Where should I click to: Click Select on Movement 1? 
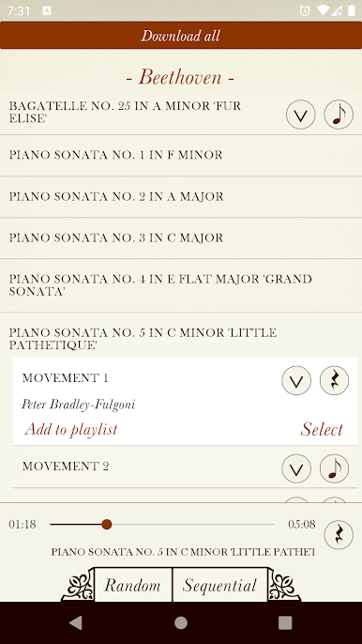pyautogui.click(x=322, y=429)
